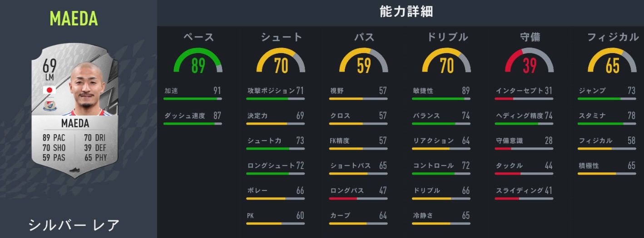This screenshot has width=644, height=238.
Task: Select the ペース category heading
Action: 198,37
